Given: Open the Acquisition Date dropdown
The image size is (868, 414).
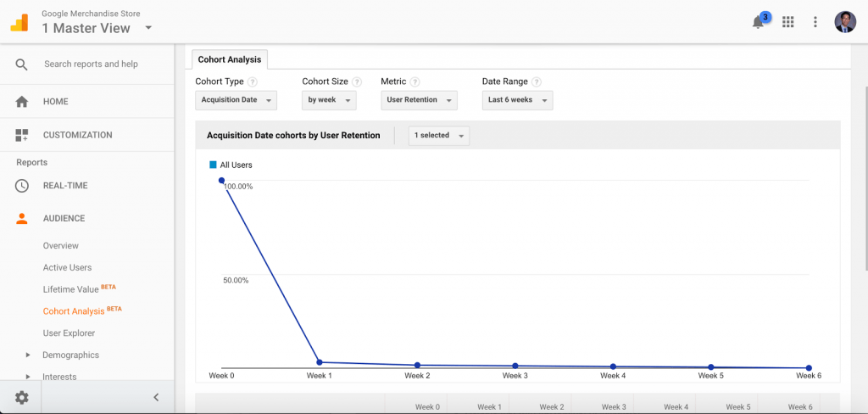Looking at the screenshot, I should pyautogui.click(x=236, y=100).
